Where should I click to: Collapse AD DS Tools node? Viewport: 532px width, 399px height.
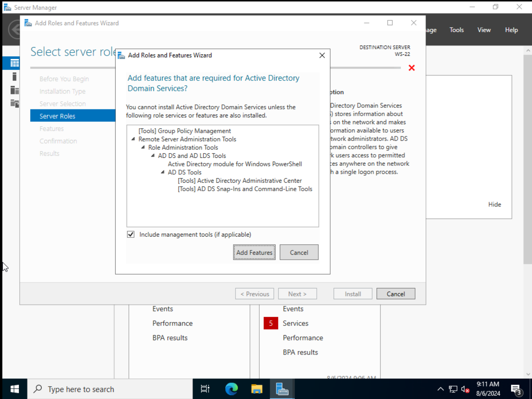(163, 172)
